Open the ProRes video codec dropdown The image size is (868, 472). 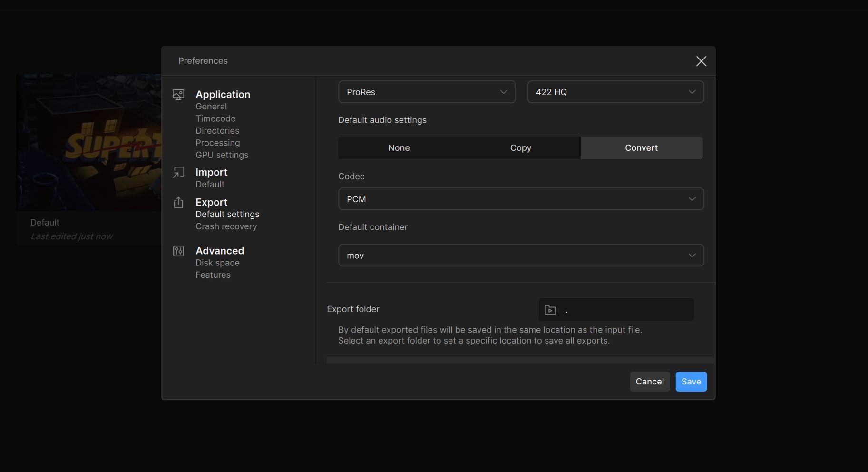click(426, 92)
